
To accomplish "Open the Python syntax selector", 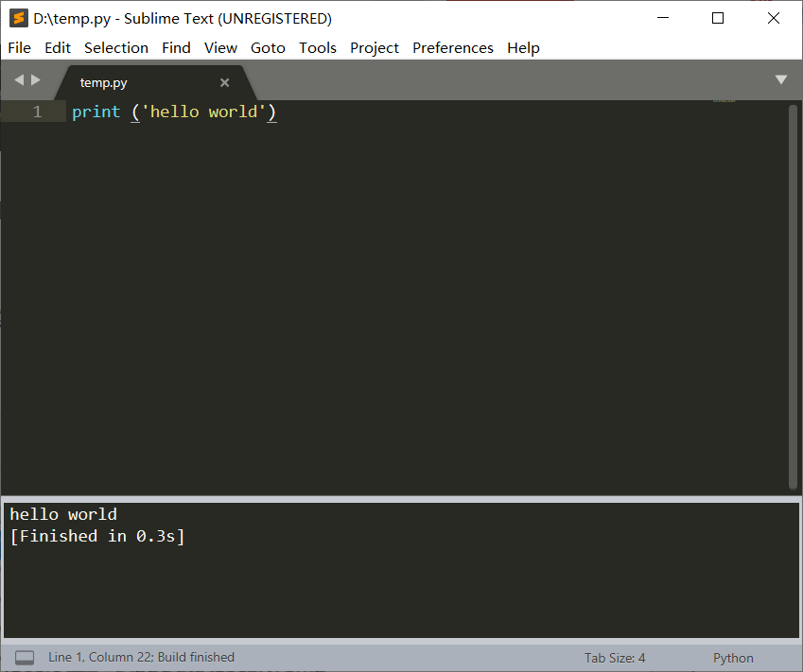I will click(733, 658).
